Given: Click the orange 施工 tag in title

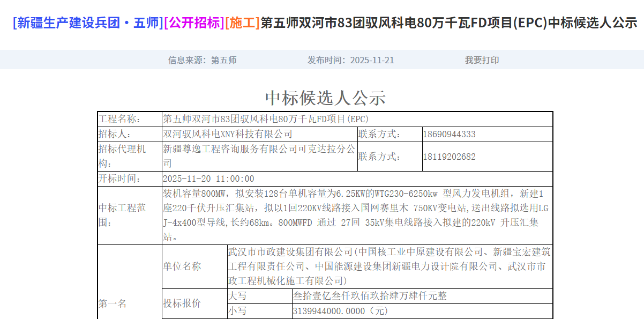Looking at the screenshot, I should (242, 23).
